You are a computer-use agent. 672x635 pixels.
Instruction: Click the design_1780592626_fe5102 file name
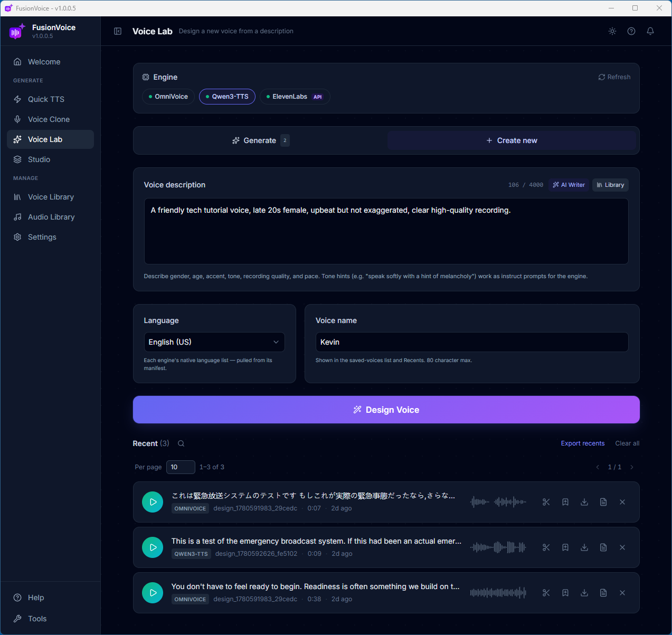pos(256,554)
